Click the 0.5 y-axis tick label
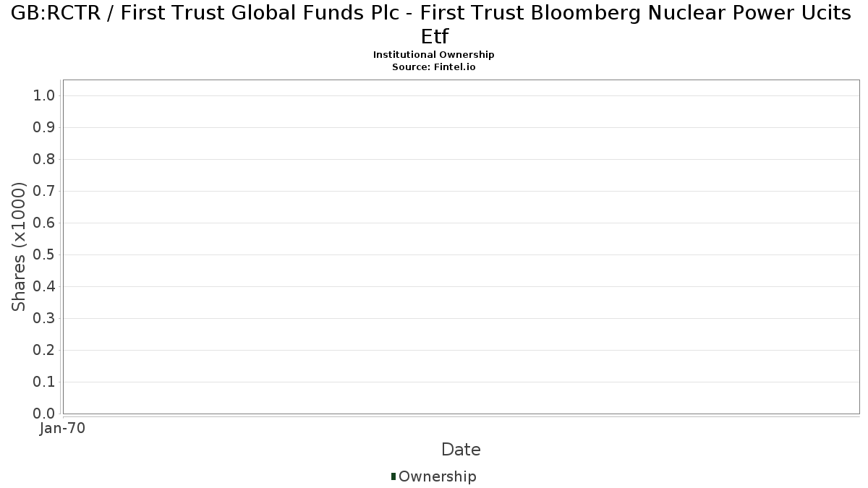868x488 pixels. coord(45,255)
